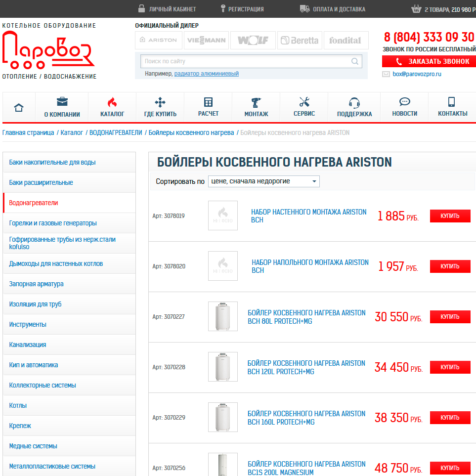The image size is (476, 476).
Task: Click the envelope icon near the email
Action: pyautogui.click(x=386, y=74)
